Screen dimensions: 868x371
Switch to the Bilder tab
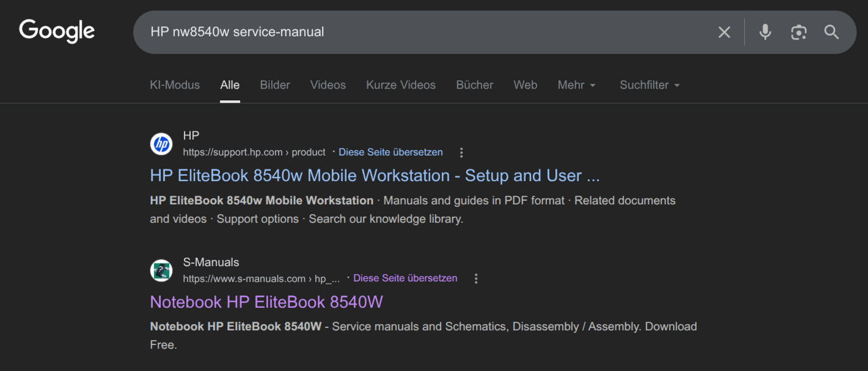275,85
